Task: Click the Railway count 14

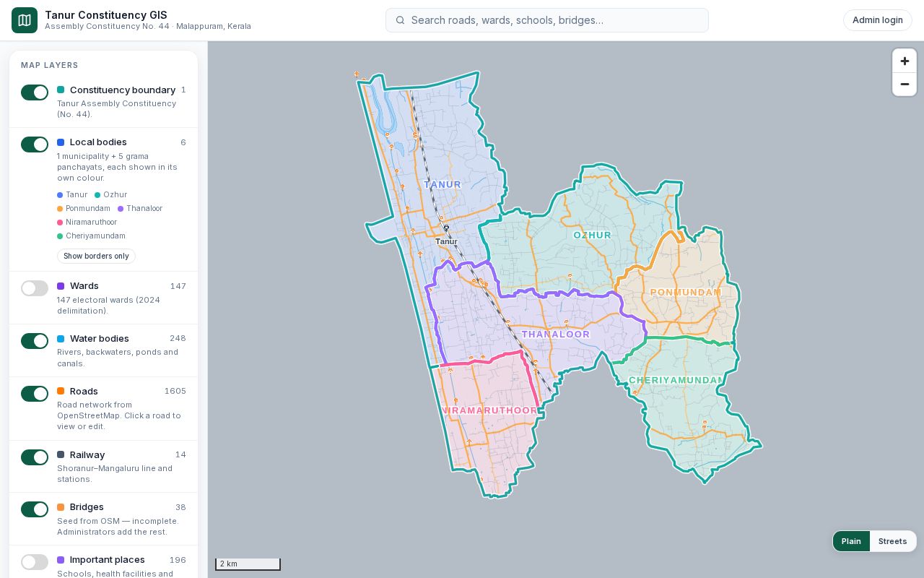Action: click(180, 455)
